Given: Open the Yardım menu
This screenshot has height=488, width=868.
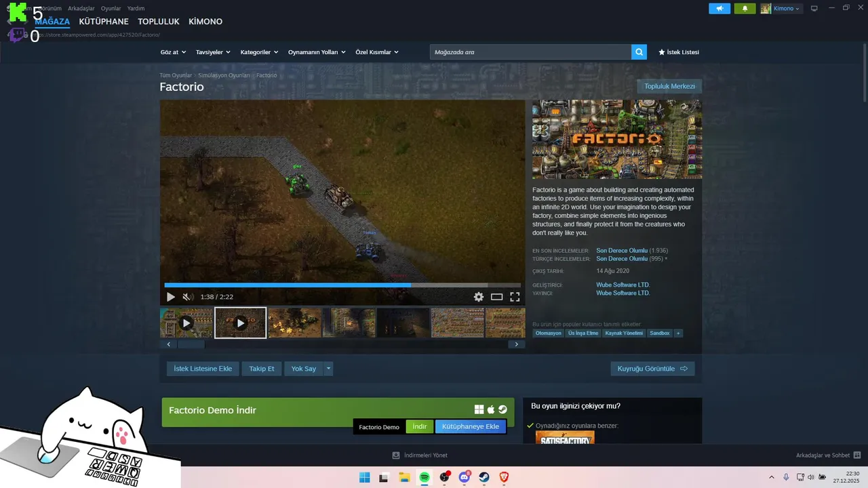Looking at the screenshot, I should point(136,8).
